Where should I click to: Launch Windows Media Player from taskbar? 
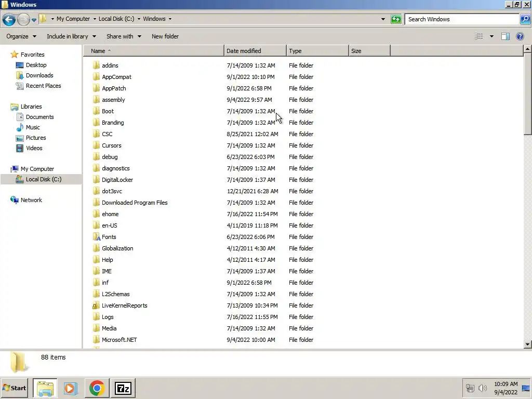tap(71, 388)
